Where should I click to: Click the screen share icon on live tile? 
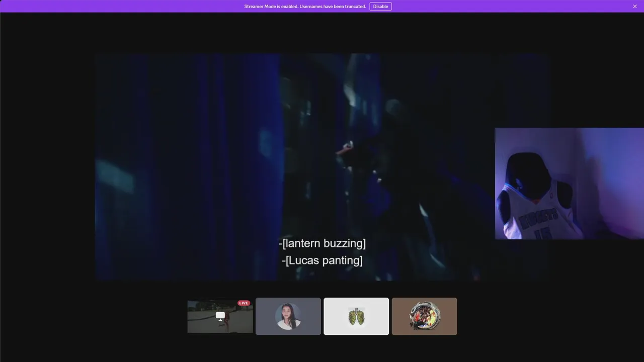pyautogui.click(x=220, y=316)
